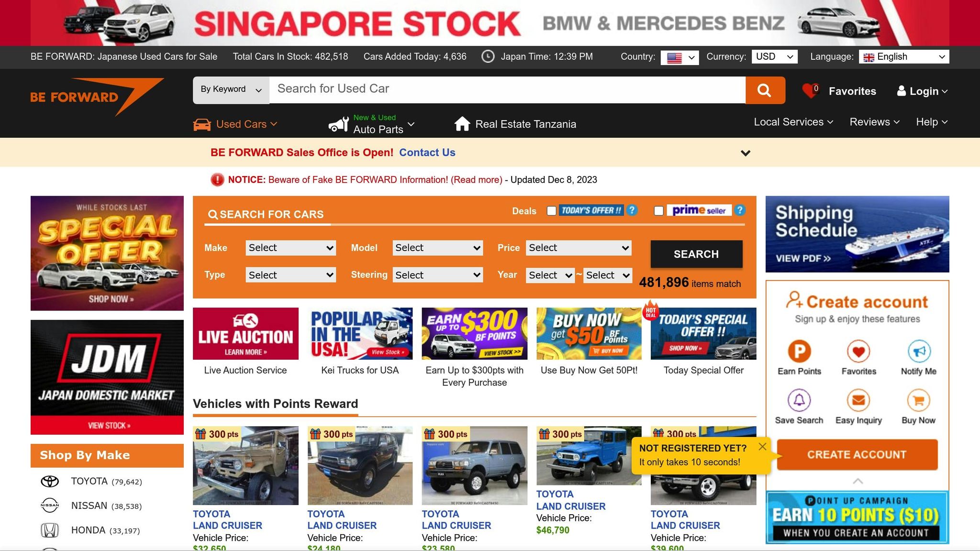Click the Login user icon
This screenshot has width=980, height=551.
(902, 91)
